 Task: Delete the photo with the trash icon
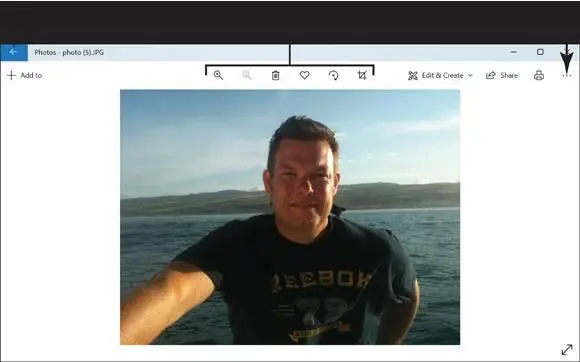click(x=276, y=75)
